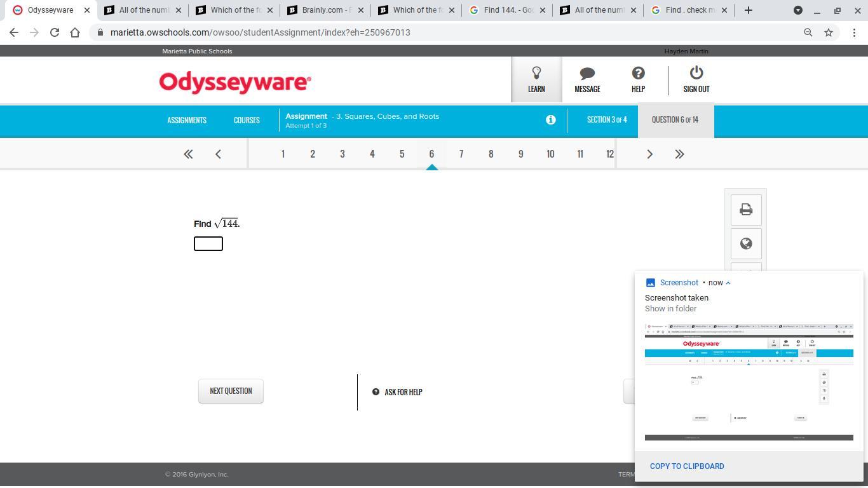The width and height of the screenshot is (868, 488).
Task: Click QUESTION 6 of 14 indicator
Action: (675, 119)
